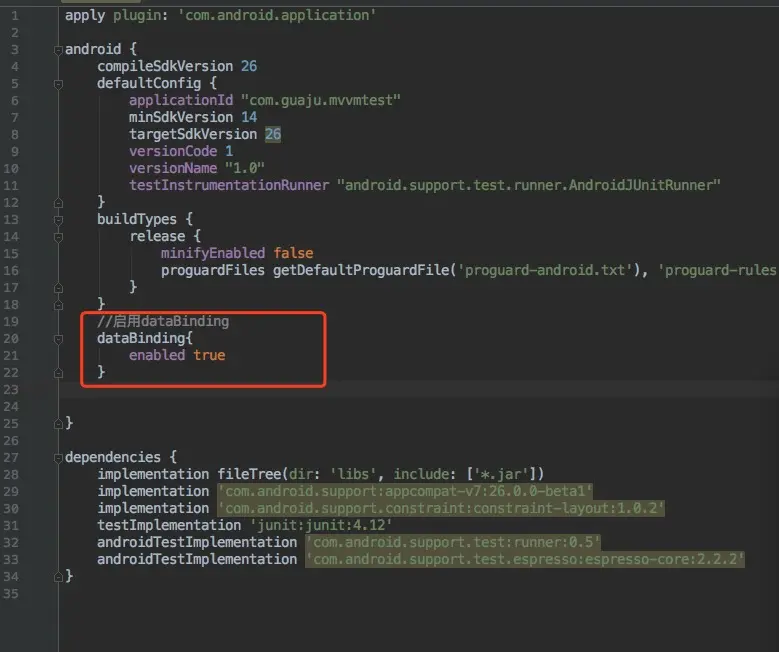Screen dimensions: 779x652
Task: Click the minifyEnabled property
Action: tap(213, 253)
